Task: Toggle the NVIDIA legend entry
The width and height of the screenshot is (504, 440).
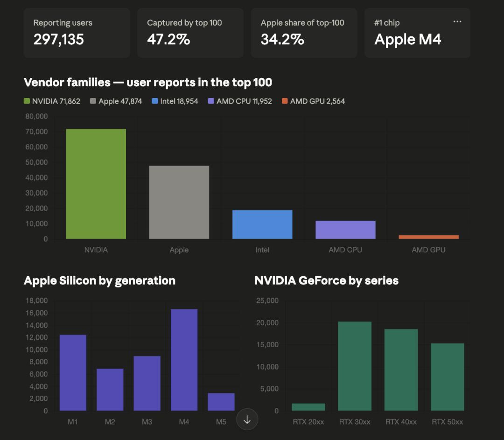Action: pyautogui.click(x=52, y=101)
